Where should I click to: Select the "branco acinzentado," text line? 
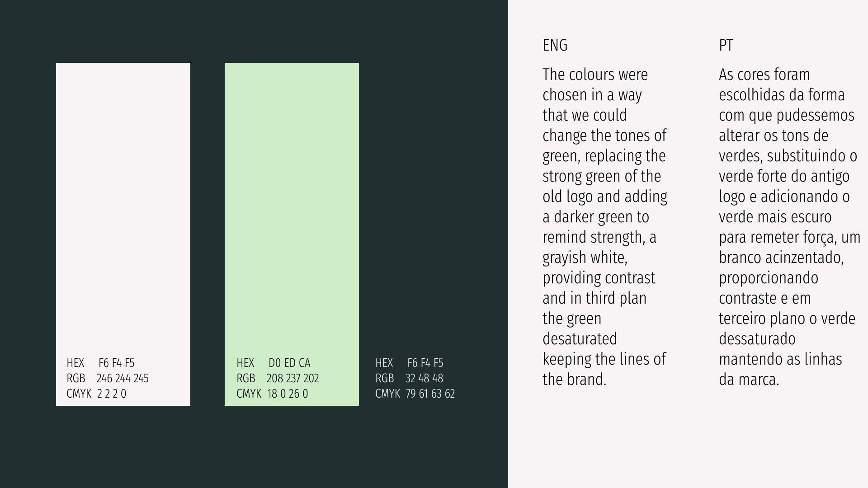point(781,258)
